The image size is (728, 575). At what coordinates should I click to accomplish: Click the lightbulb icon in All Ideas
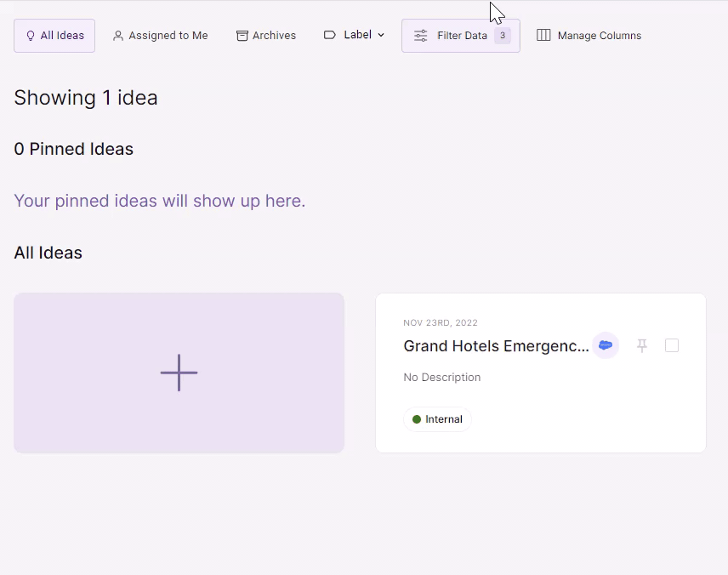click(31, 36)
